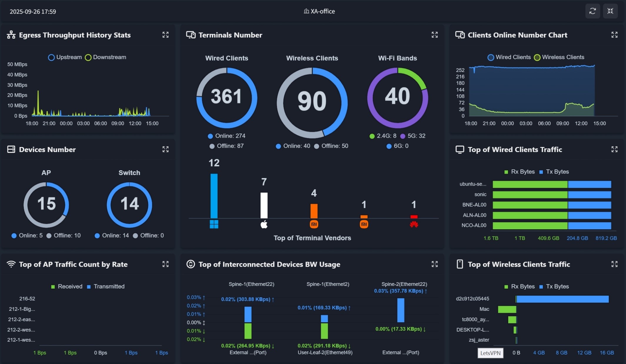The height and width of the screenshot is (364, 626).
Task: Click the collapse screen icon at top right
Action: point(611,11)
